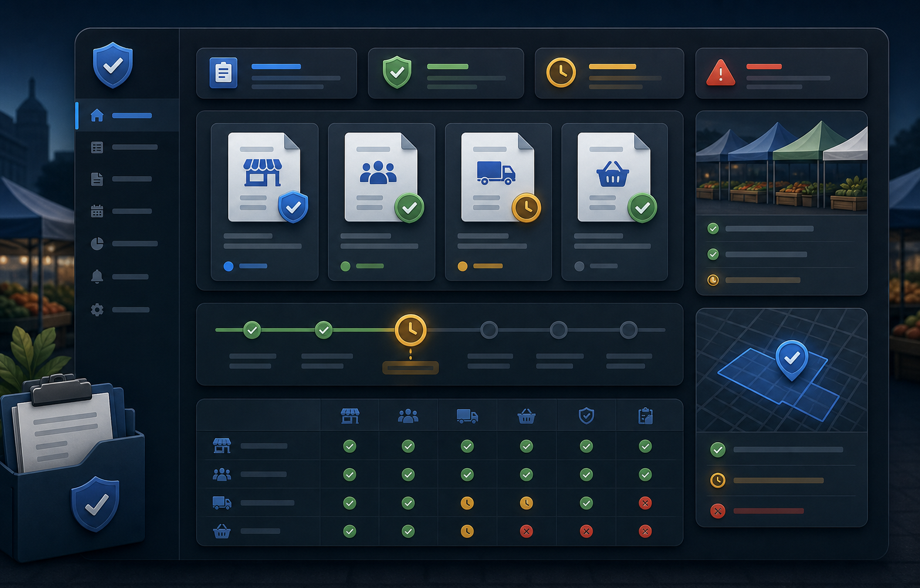The height and width of the screenshot is (588, 920).
Task: Click the green status dot on people card
Action: pyautogui.click(x=346, y=266)
